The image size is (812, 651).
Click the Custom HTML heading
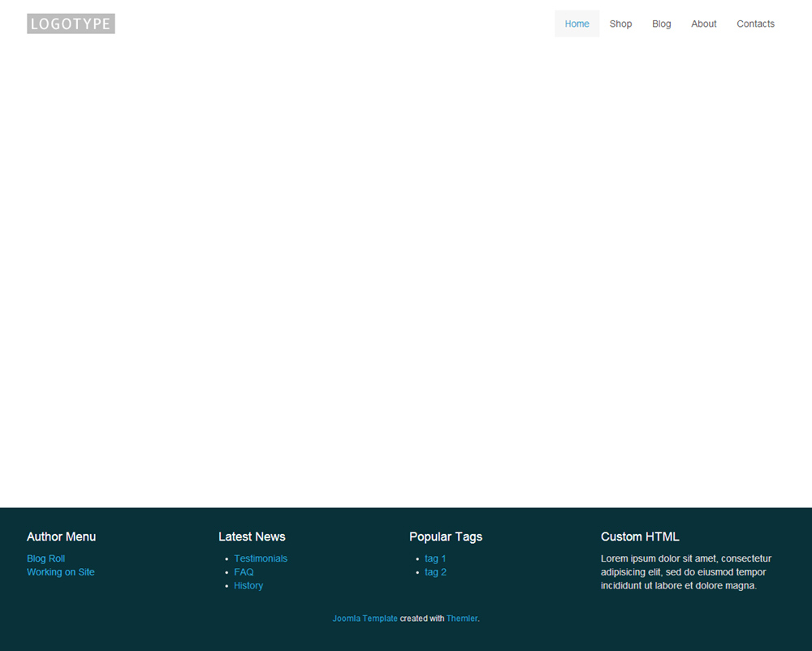click(x=640, y=537)
